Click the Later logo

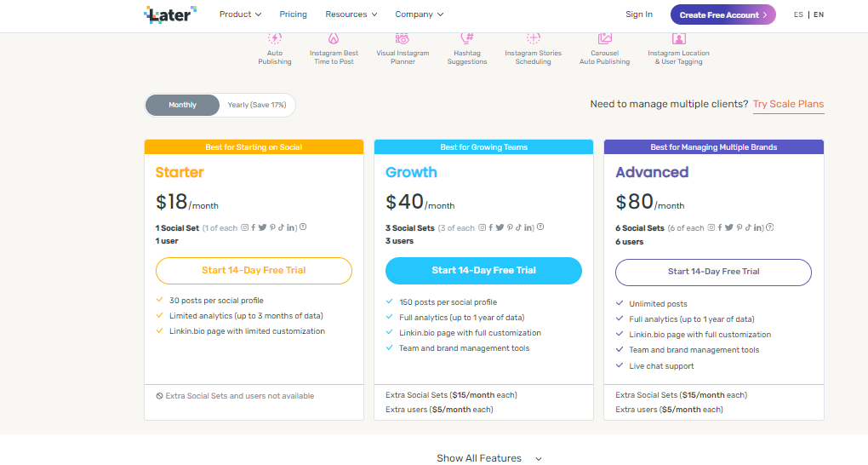tap(170, 14)
